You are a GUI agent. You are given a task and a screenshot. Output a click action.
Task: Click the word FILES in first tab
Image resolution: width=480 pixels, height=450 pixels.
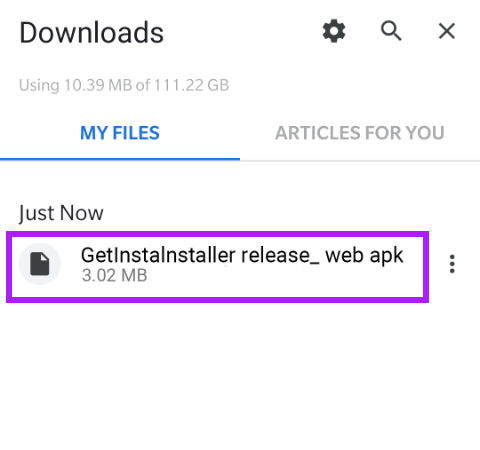coord(136,133)
